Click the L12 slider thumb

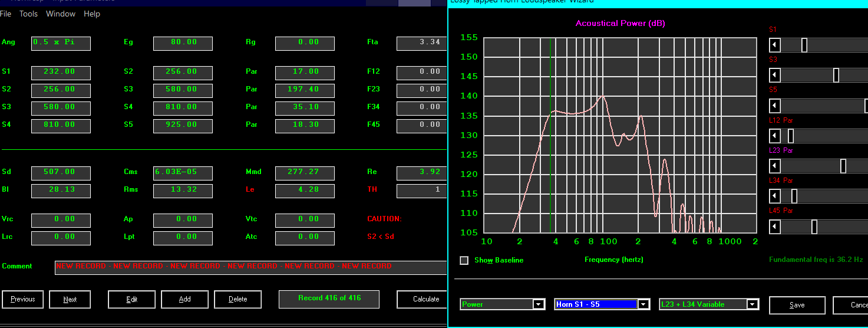pyautogui.click(x=791, y=136)
